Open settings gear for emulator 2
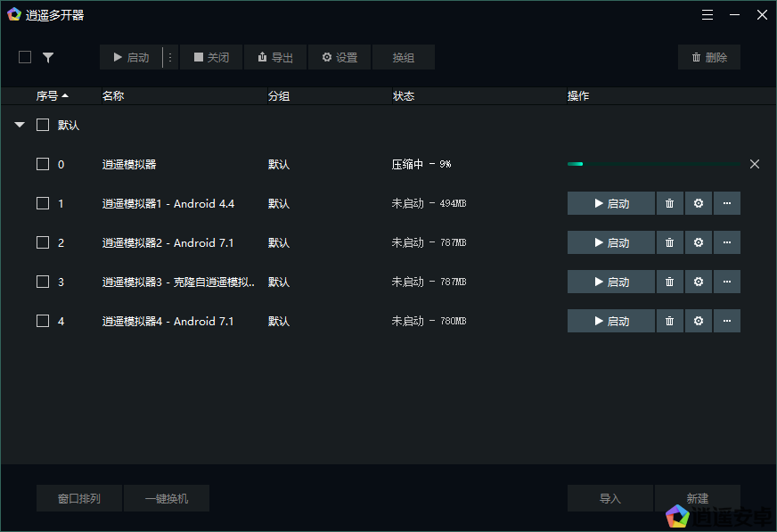777x532 pixels. (x=699, y=242)
